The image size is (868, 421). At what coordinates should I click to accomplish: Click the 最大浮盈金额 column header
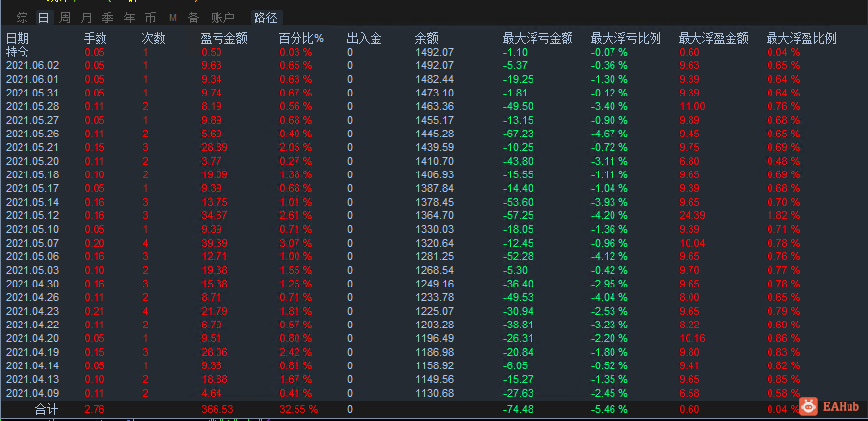click(714, 38)
